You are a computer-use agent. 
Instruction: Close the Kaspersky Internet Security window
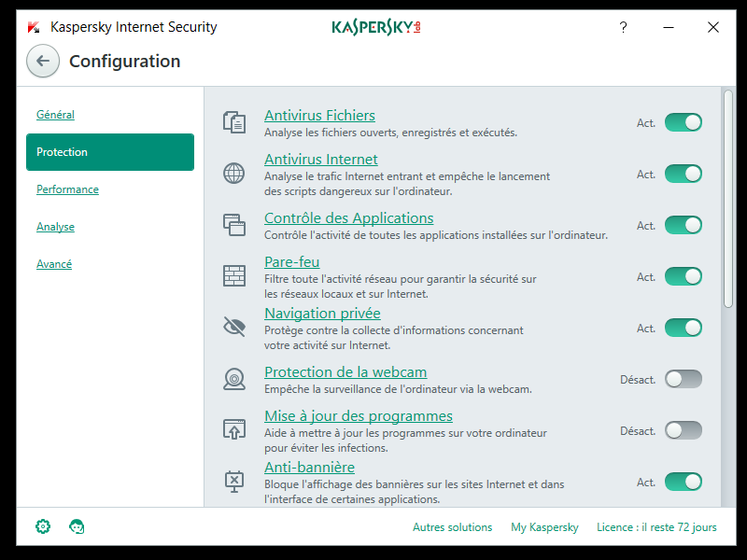(x=713, y=27)
